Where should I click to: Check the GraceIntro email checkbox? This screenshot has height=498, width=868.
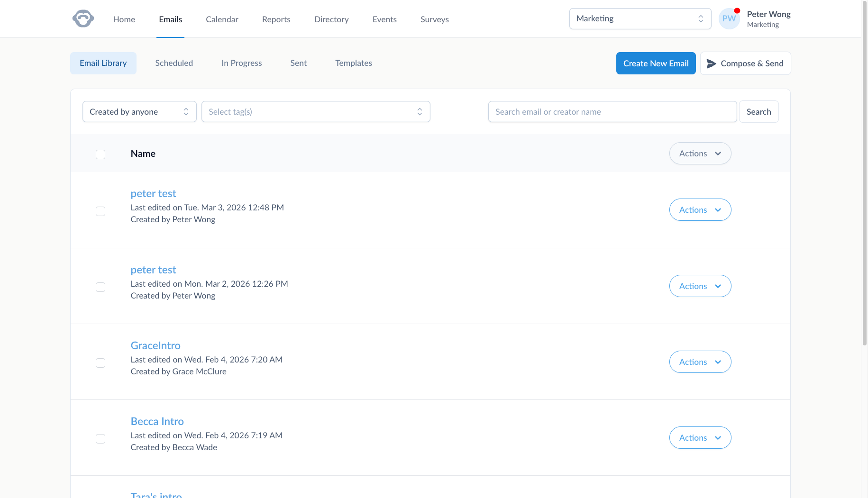coord(101,363)
